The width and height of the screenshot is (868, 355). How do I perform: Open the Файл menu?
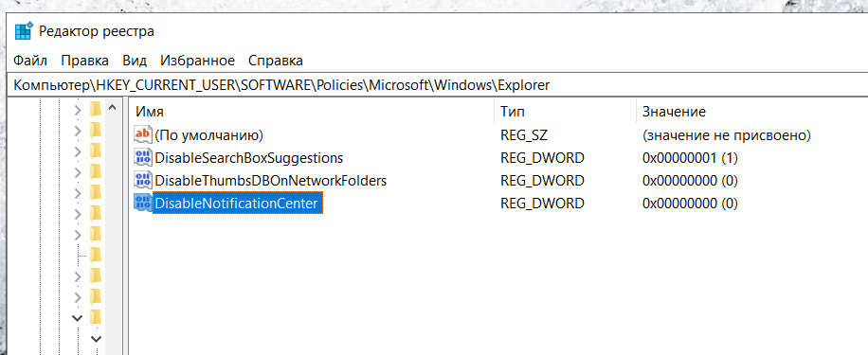[30, 61]
